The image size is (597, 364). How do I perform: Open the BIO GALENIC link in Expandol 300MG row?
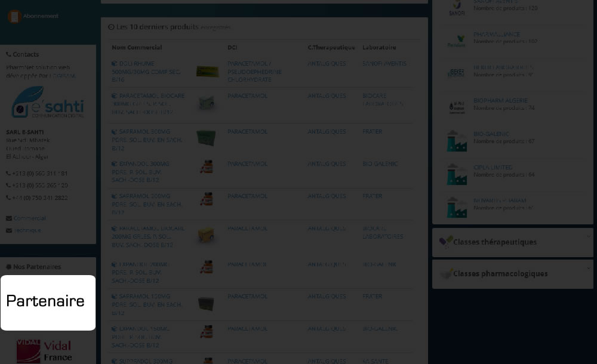(x=380, y=164)
